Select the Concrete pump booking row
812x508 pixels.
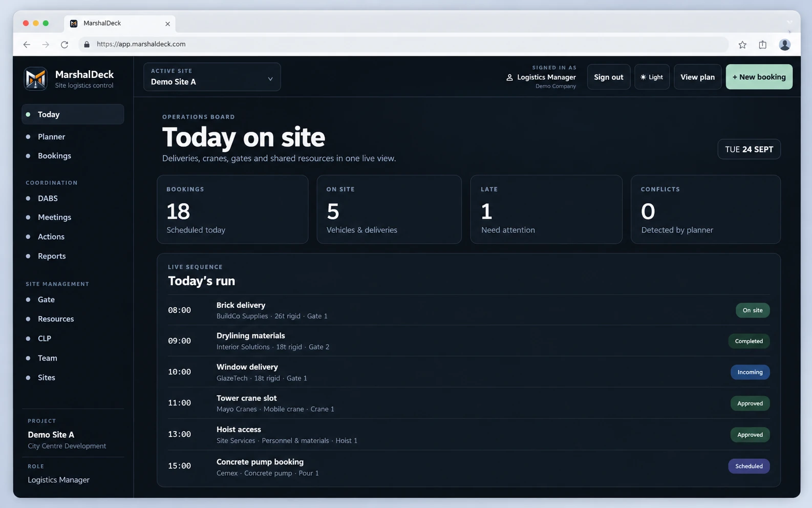coord(468,467)
